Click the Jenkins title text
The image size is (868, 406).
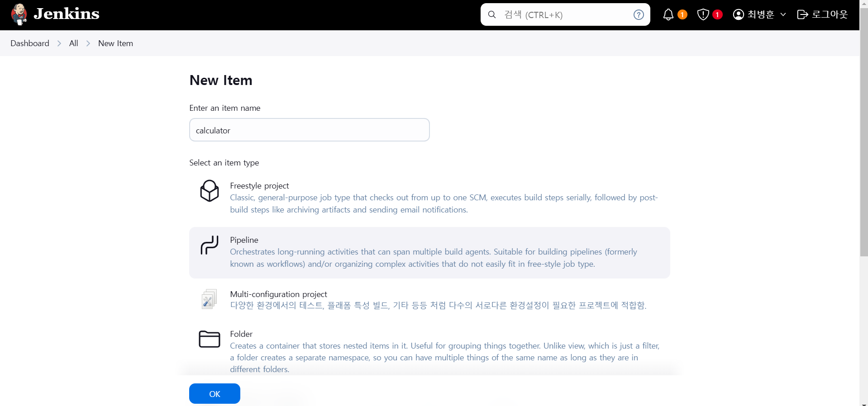tap(67, 14)
